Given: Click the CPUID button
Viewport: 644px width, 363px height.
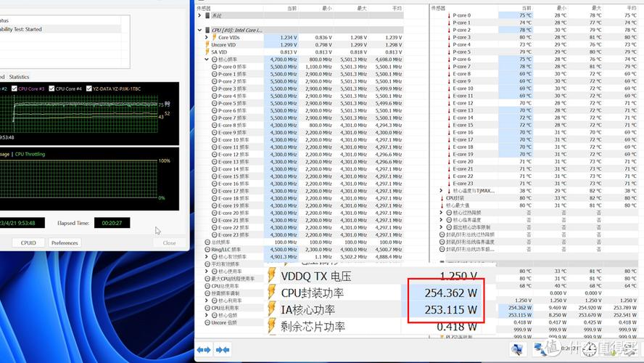Looking at the screenshot, I should point(28,243).
